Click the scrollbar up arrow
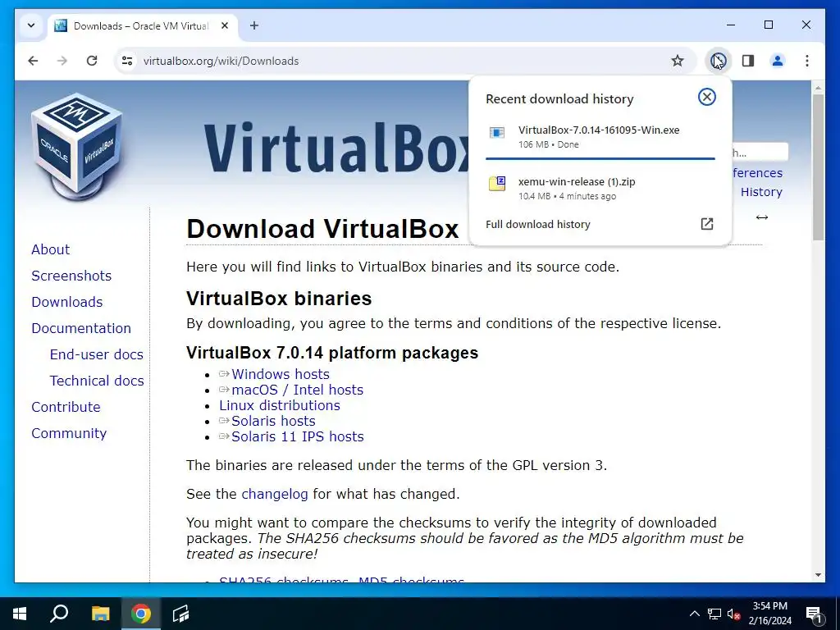The height and width of the screenshot is (630, 840). pos(818,87)
